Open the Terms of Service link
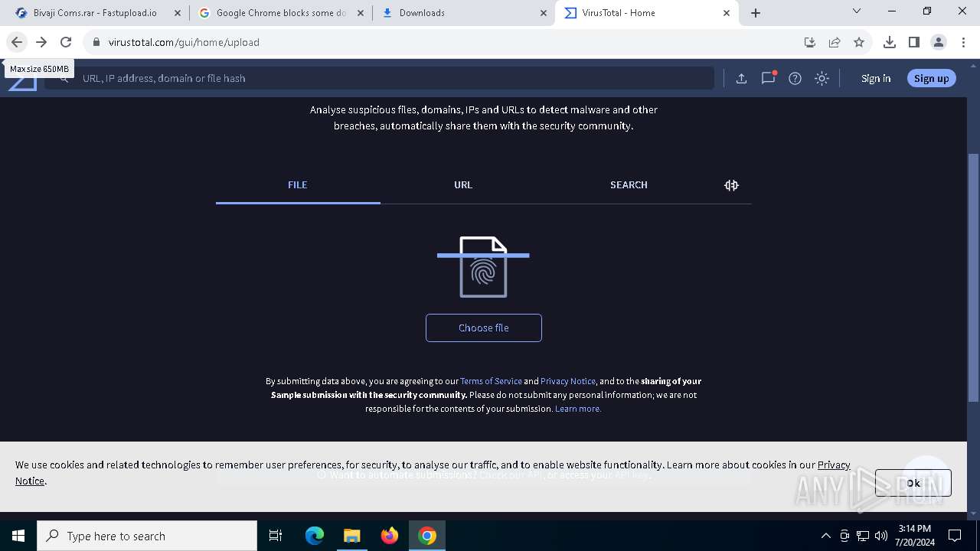 pyautogui.click(x=491, y=381)
